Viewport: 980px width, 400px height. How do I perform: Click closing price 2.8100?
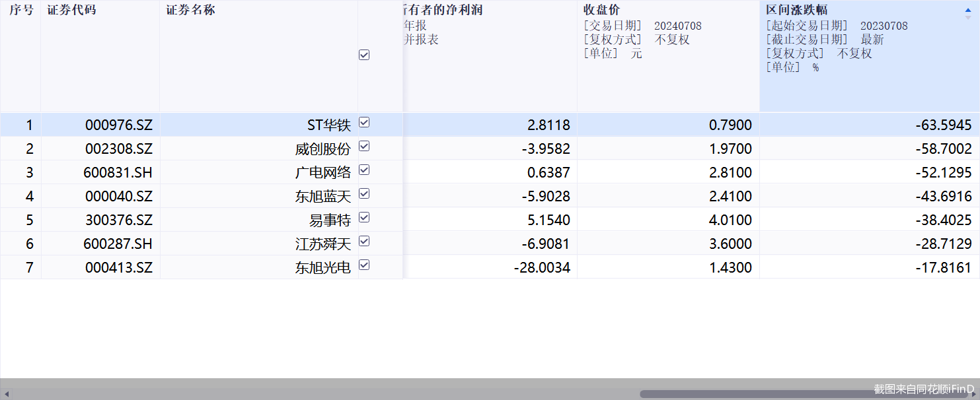pyautogui.click(x=730, y=173)
